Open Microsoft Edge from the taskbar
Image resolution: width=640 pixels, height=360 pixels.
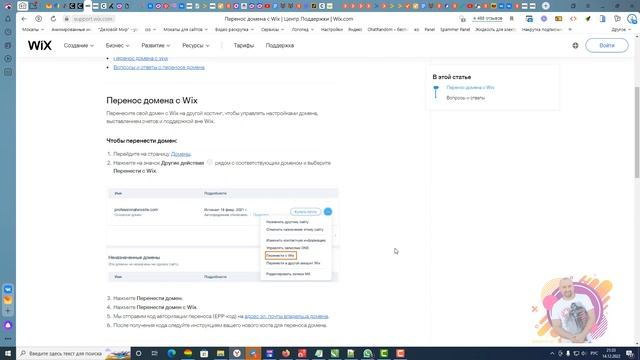pyautogui.click(x=171, y=353)
